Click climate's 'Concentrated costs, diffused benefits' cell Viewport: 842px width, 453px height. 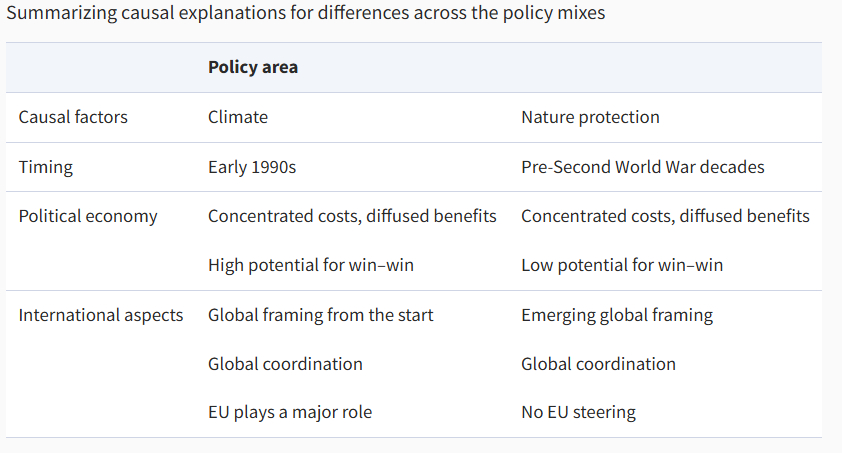tap(352, 216)
